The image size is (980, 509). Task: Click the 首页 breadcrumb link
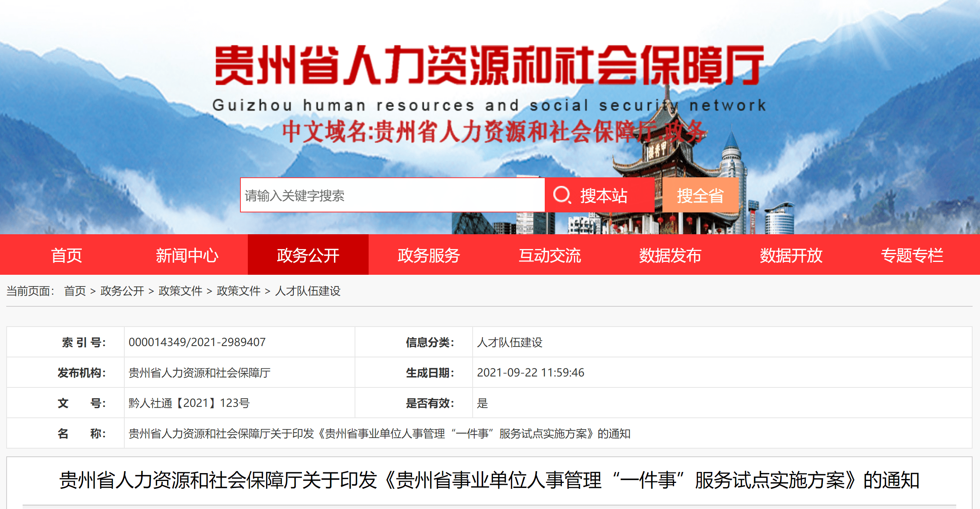[75, 291]
